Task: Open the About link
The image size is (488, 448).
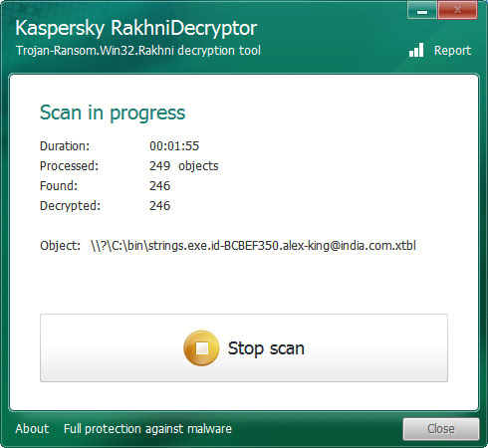Action: [32, 429]
